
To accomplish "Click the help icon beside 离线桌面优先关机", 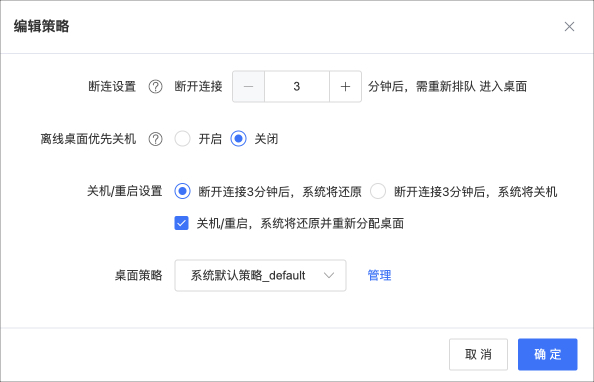I will 155,139.
